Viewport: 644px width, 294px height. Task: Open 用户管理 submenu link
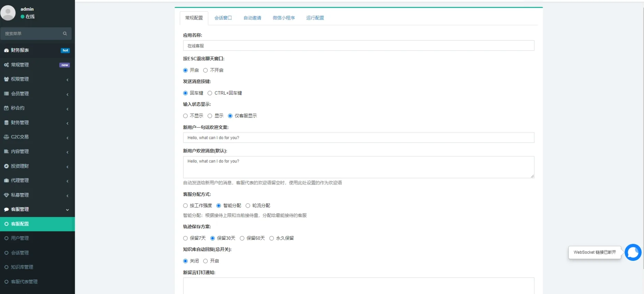coord(20,238)
